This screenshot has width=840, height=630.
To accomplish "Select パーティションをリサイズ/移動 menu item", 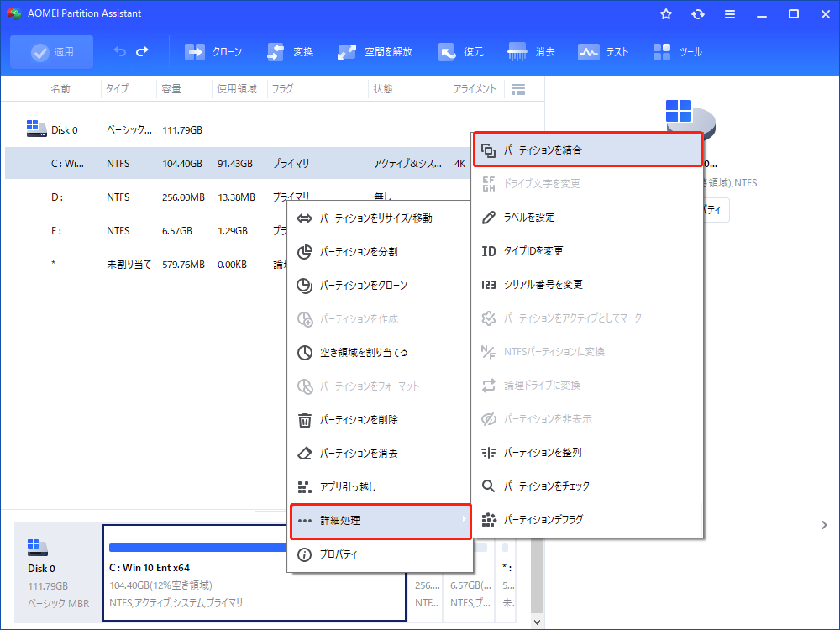I will [x=381, y=218].
